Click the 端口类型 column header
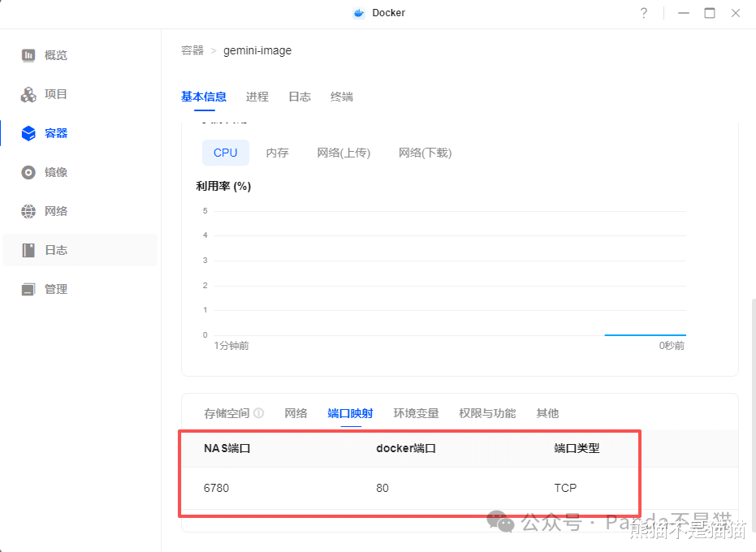 coord(577,448)
